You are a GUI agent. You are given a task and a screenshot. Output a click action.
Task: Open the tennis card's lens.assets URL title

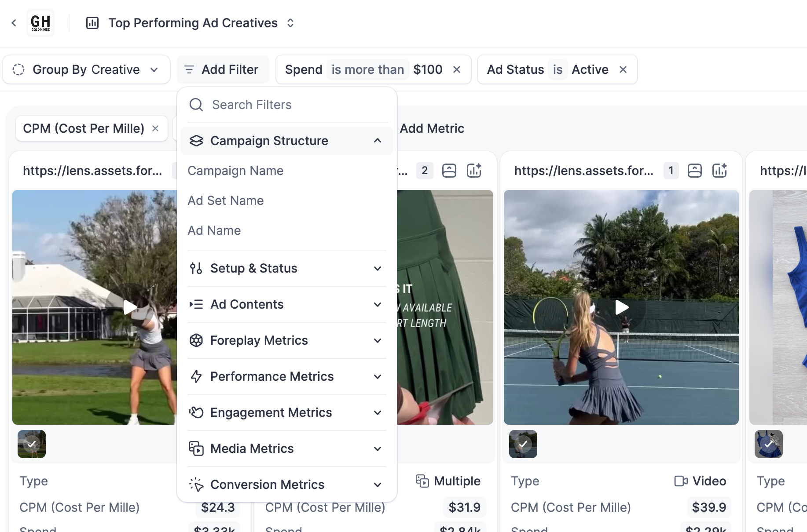click(x=584, y=171)
